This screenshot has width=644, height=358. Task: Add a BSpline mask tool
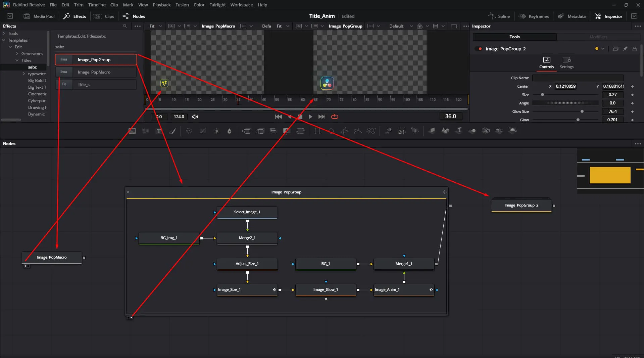[x=358, y=131]
